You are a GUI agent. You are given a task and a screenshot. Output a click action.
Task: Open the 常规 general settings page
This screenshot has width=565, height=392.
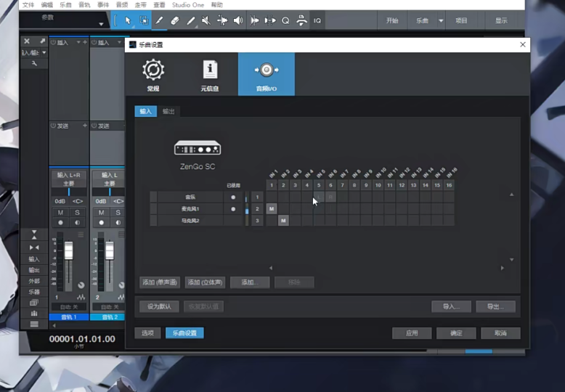click(x=153, y=74)
